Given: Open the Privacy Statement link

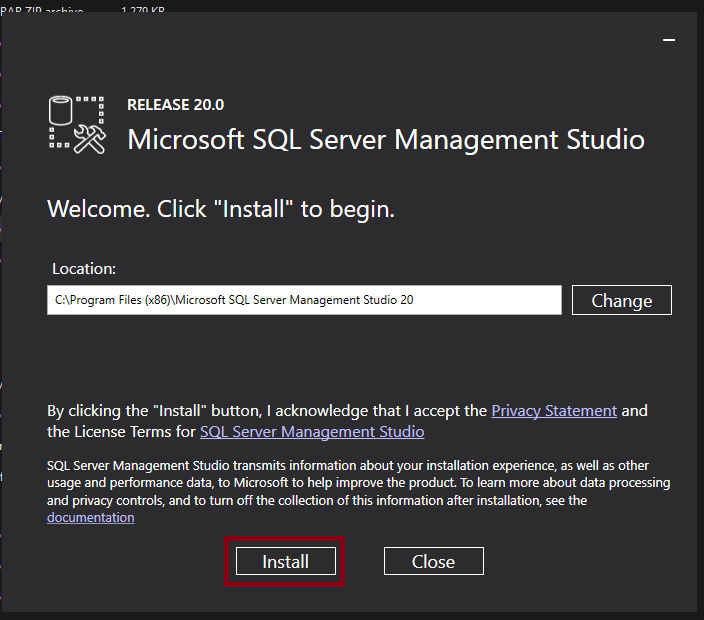Looking at the screenshot, I should click(554, 410).
